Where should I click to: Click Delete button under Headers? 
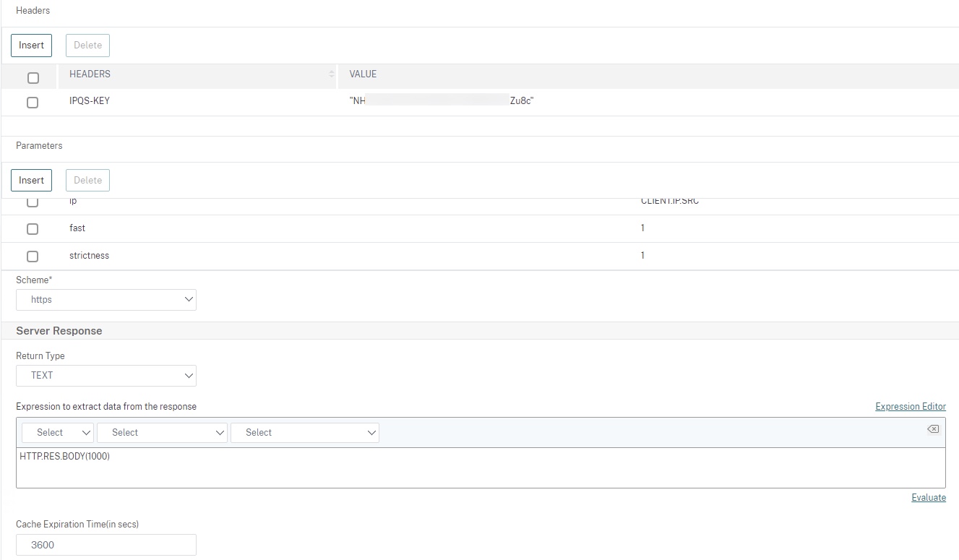click(x=87, y=45)
